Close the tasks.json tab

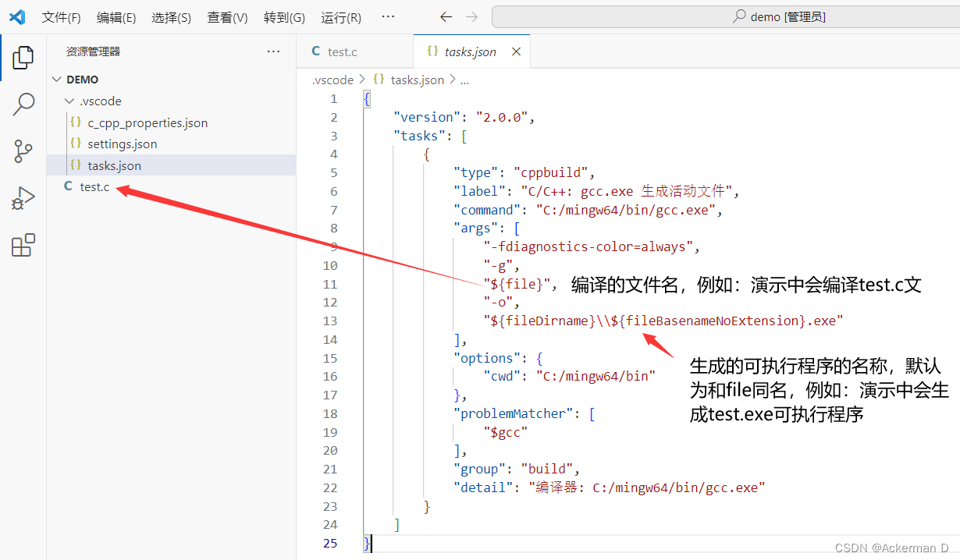514,51
